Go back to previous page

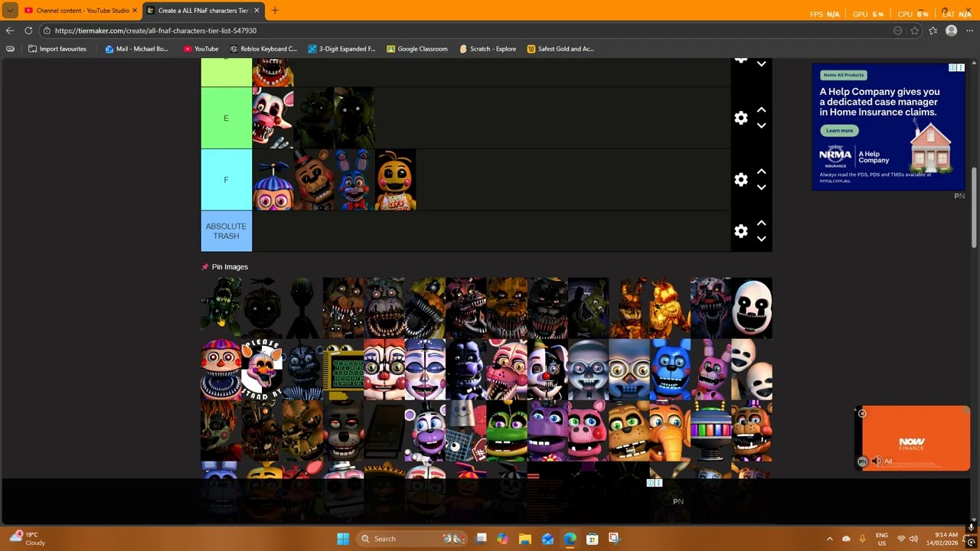pyautogui.click(x=10, y=31)
